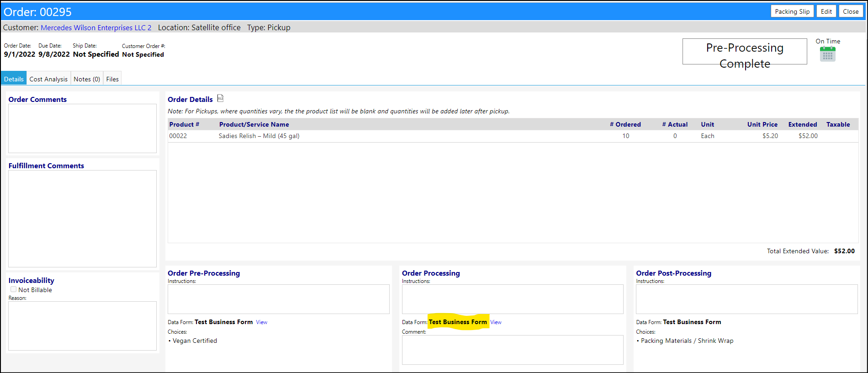Click the Order Pre-Processing Instructions box
868x373 pixels.
[279, 299]
